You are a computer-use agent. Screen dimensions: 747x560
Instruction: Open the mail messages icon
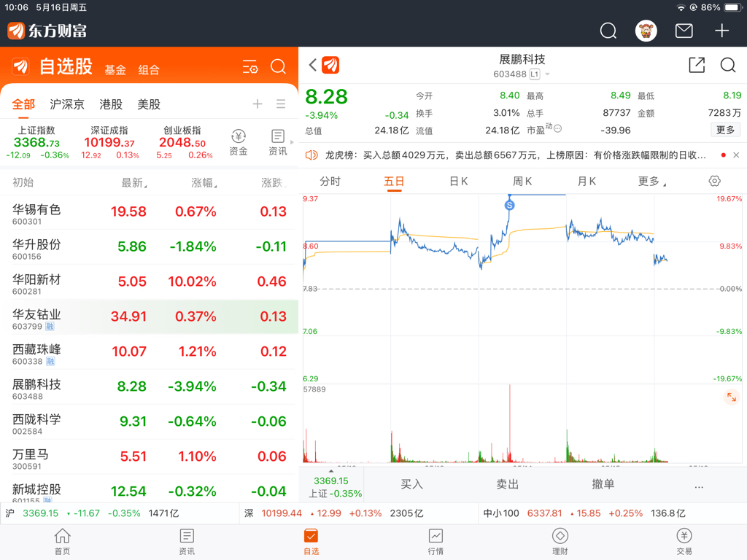(x=684, y=31)
